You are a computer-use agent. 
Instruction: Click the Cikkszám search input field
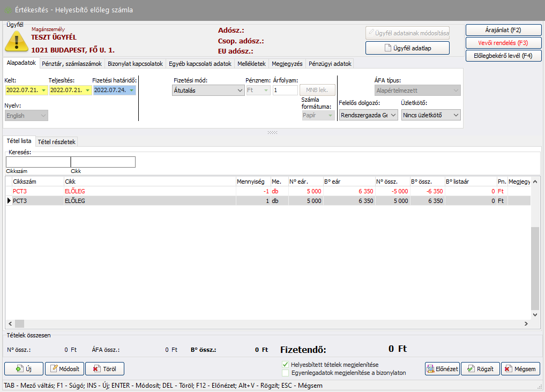(x=38, y=162)
